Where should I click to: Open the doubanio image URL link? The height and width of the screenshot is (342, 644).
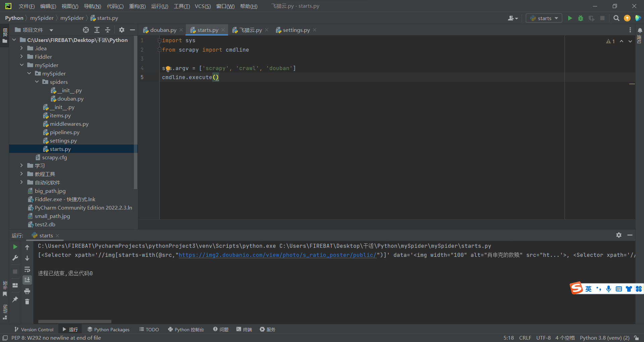tap(277, 255)
